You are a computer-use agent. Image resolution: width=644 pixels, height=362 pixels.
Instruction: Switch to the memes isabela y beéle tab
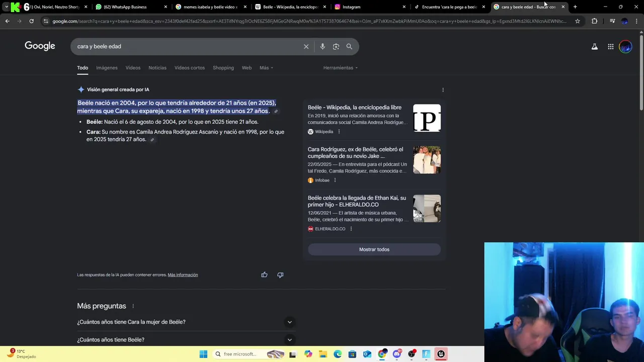pos(210,7)
